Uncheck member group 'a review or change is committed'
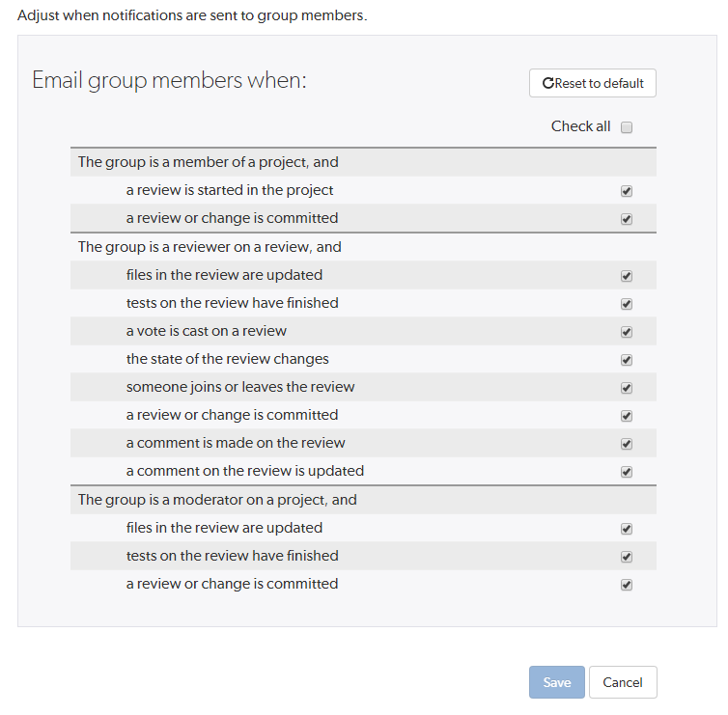This screenshot has width=728, height=715. pyautogui.click(x=627, y=219)
